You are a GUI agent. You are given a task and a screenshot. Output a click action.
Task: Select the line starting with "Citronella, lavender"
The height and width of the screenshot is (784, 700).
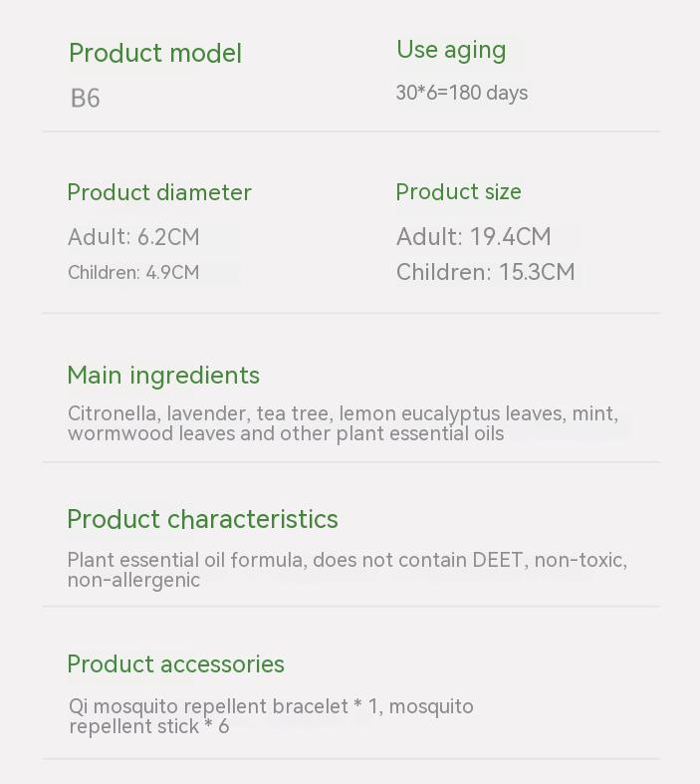[343, 413]
